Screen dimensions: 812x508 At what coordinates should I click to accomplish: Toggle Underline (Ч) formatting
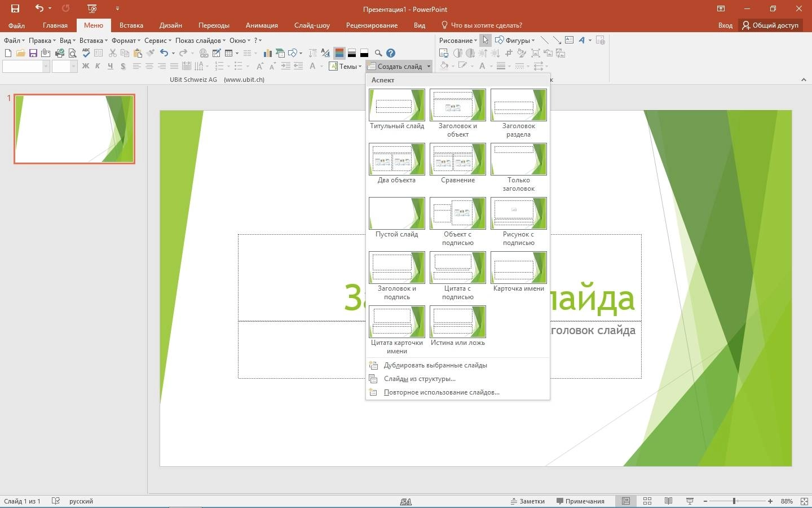110,66
